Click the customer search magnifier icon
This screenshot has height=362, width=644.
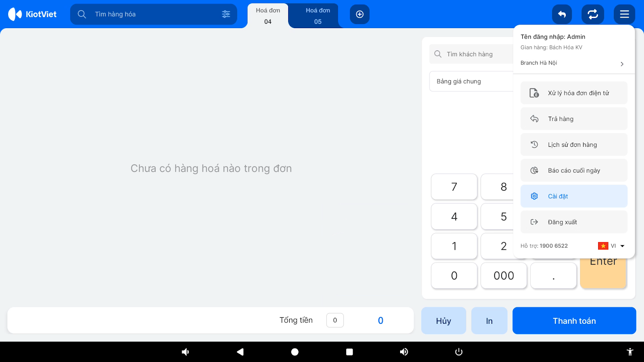tap(438, 54)
